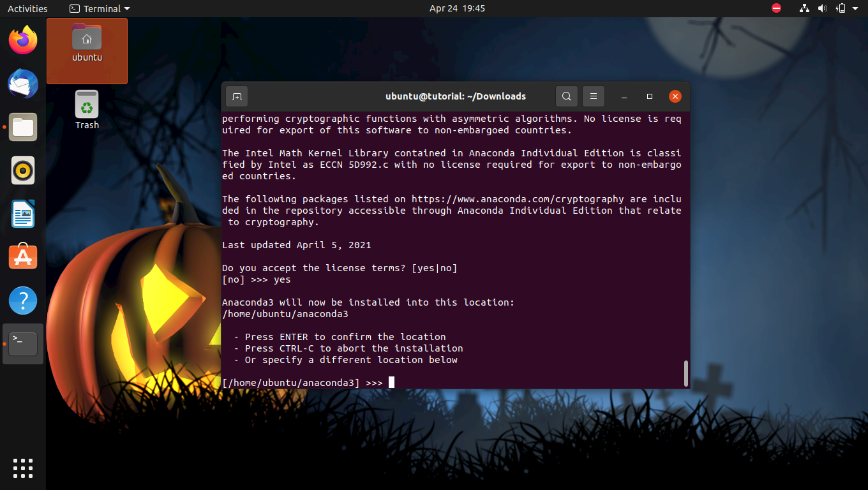The image size is (868, 490).
Task: Show Applications grid in the dock
Action: 23,468
